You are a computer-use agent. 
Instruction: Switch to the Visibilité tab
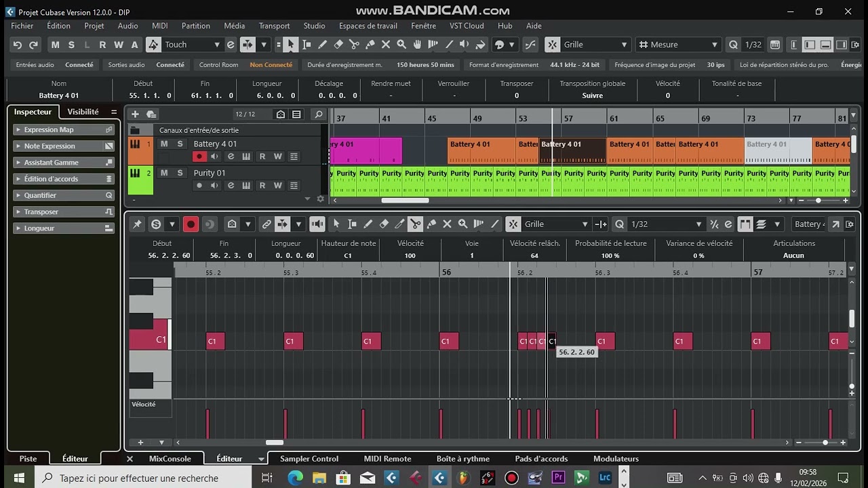[x=83, y=112]
